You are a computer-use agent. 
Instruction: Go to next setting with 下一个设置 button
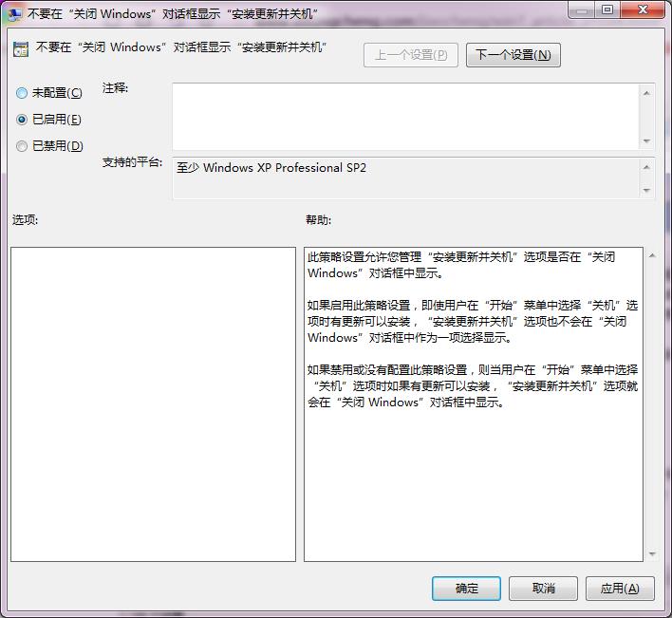[513, 55]
